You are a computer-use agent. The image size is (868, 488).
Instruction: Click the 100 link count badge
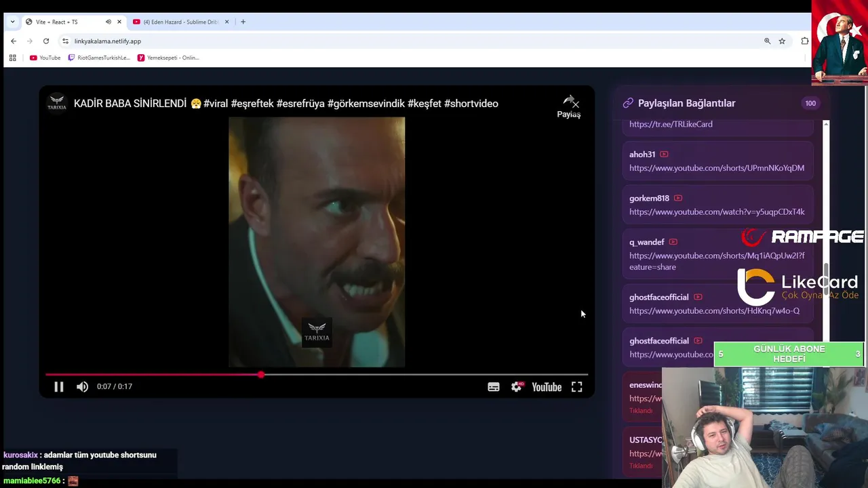click(x=810, y=103)
